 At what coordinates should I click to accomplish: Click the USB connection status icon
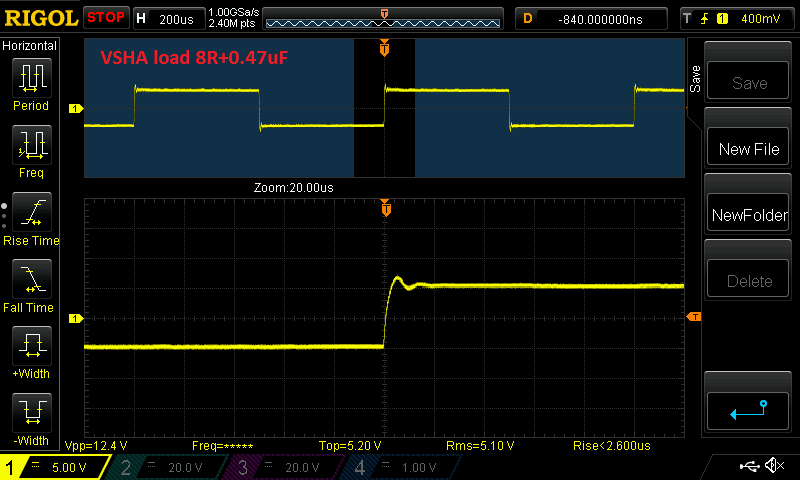[x=749, y=466]
